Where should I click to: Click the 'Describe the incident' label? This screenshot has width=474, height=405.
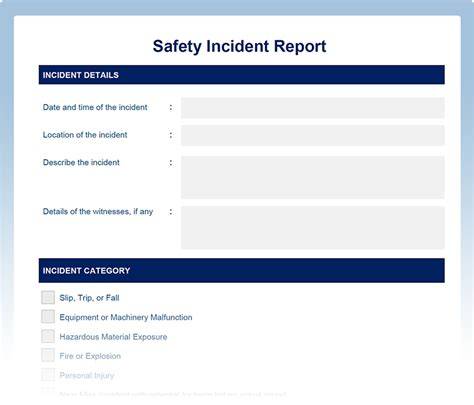click(81, 162)
